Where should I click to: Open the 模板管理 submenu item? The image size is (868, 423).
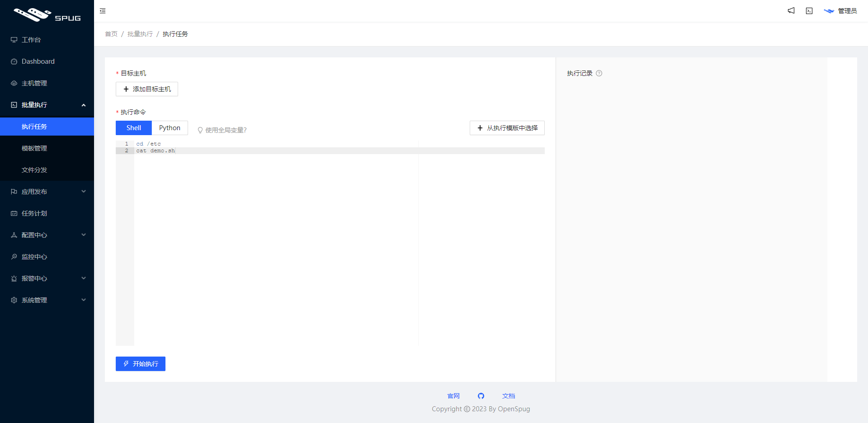pos(47,148)
